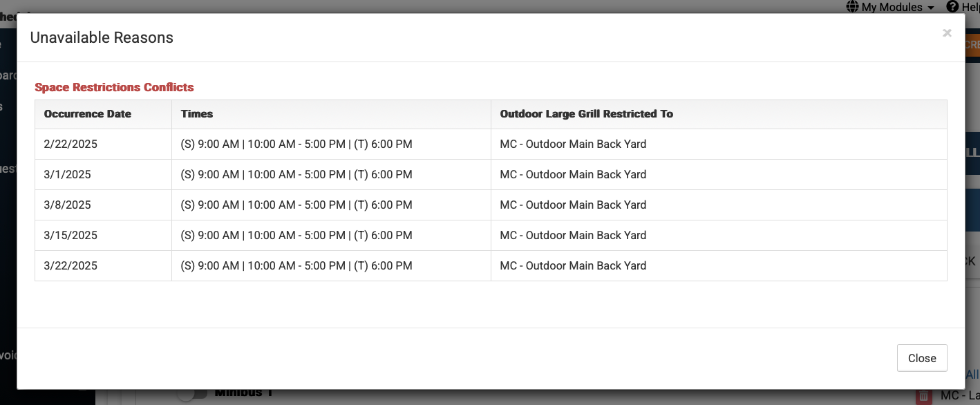Click the red trash delete icon

pyautogui.click(x=922, y=397)
